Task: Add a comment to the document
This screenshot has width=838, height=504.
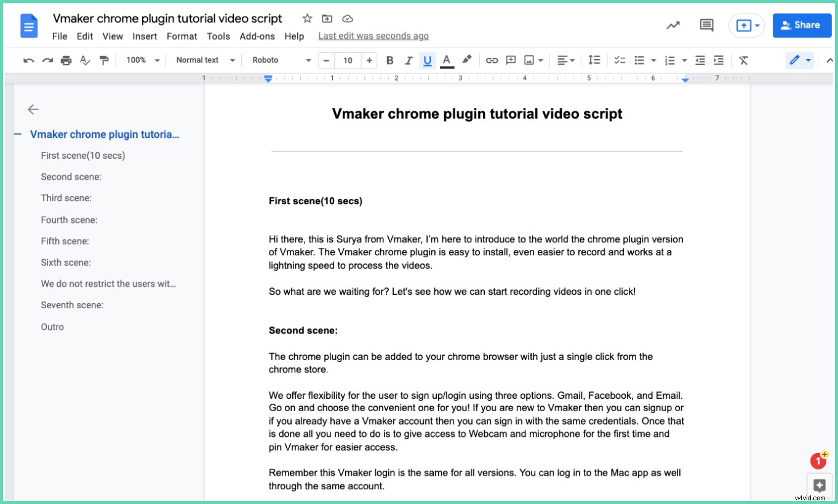Action: 510,60
